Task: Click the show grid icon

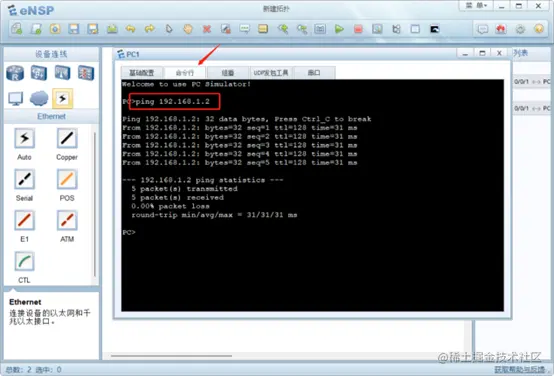Action: click(x=416, y=29)
